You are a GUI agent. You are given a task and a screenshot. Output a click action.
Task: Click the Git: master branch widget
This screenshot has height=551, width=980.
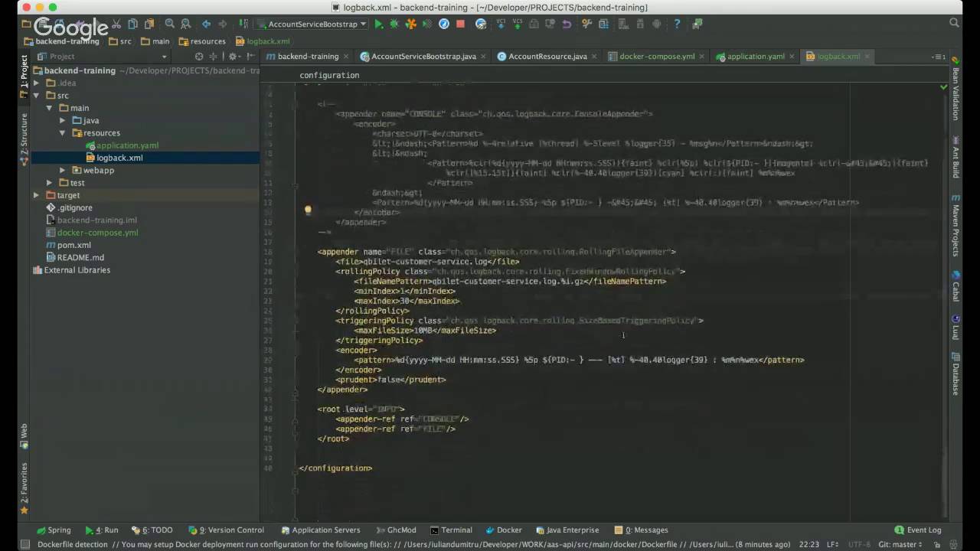tap(900, 544)
